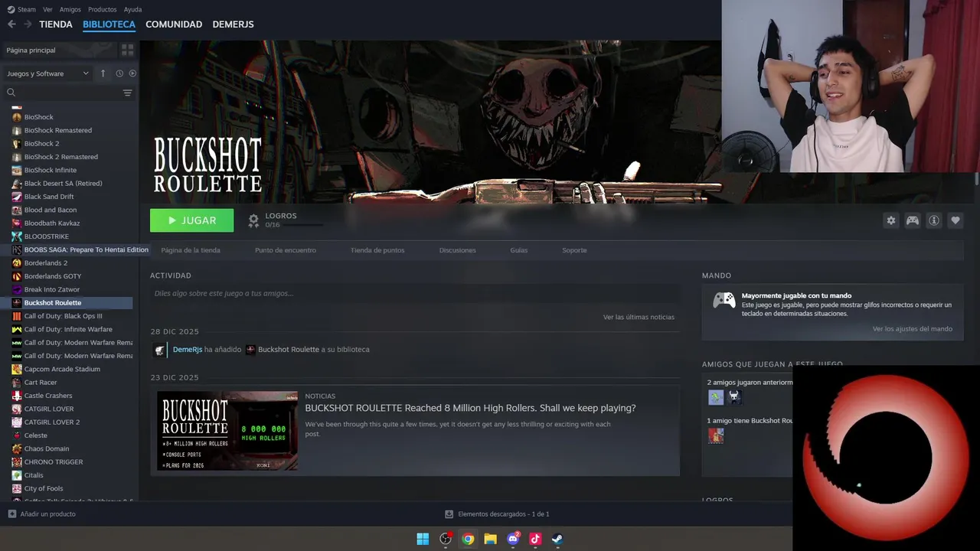This screenshot has width=980, height=551.
Task: Click the Logros achievements gear icon
Action: click(253, 220)
